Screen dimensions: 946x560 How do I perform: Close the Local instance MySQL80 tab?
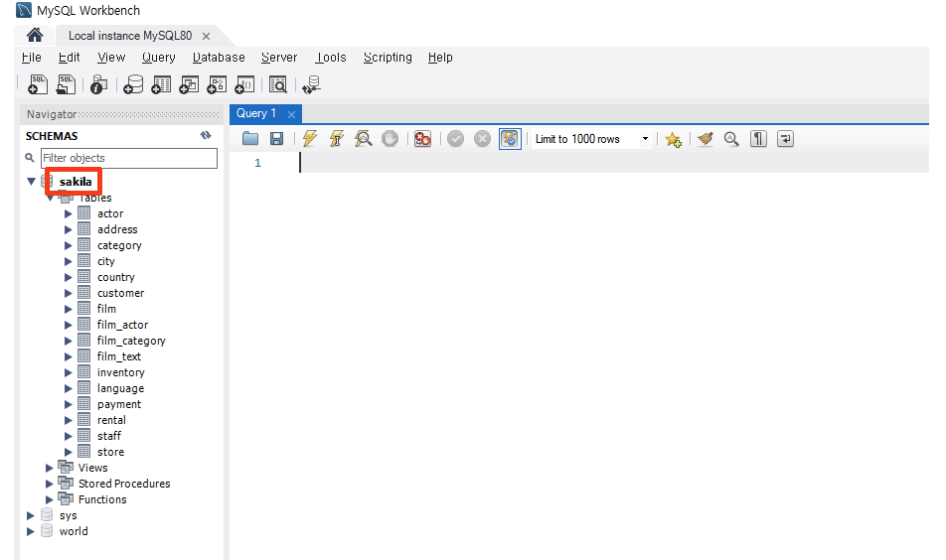[x=206, y=36]
